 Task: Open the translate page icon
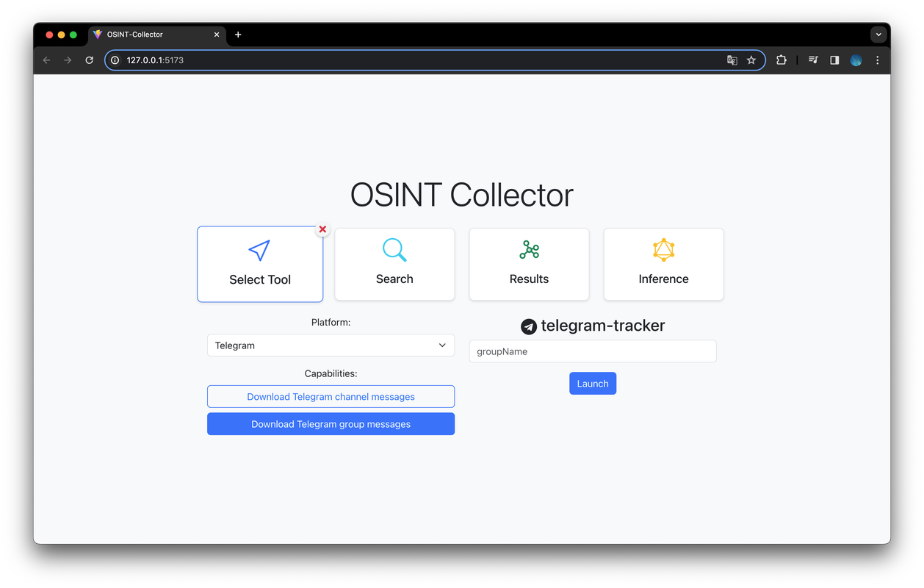pyautogui.click(x=732, y=60)
